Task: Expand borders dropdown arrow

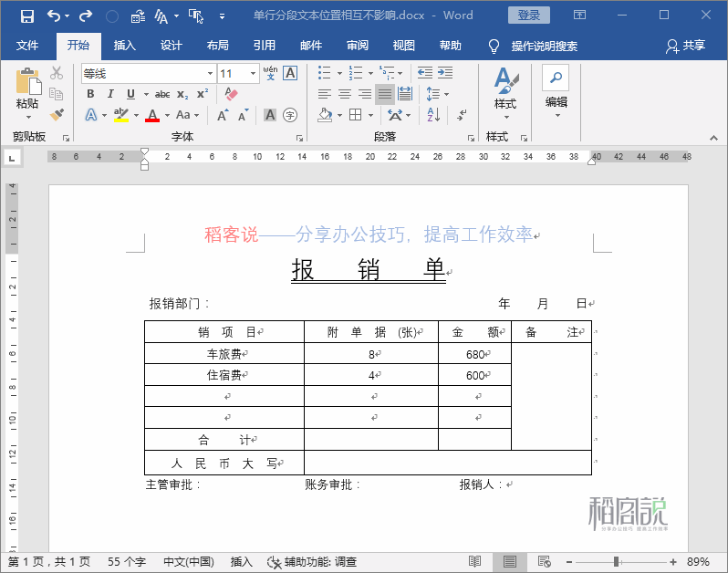Action: pos(370,115)
